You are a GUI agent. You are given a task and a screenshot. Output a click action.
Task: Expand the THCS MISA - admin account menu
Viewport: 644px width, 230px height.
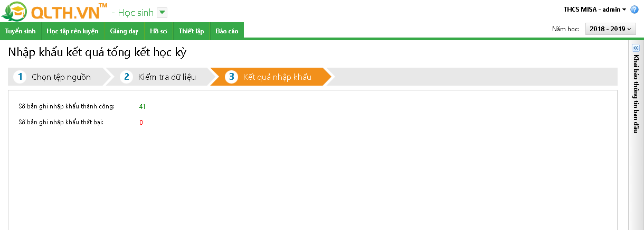595,10
